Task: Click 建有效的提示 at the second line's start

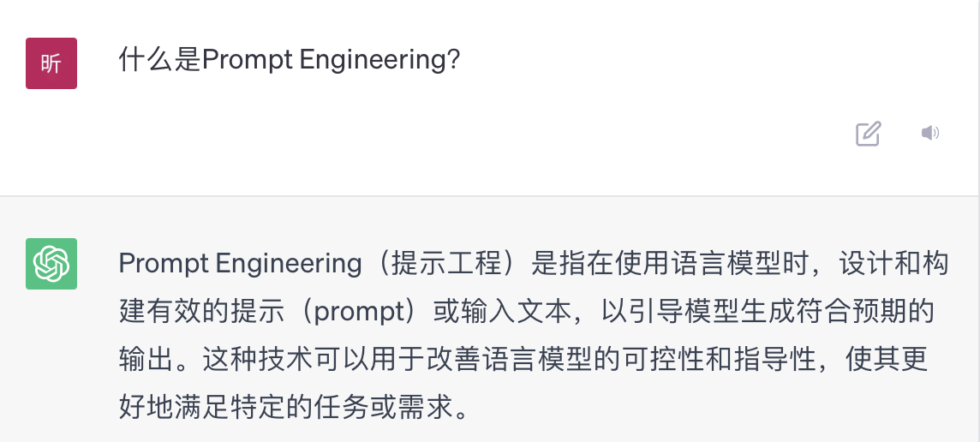Action: [202, 312]
